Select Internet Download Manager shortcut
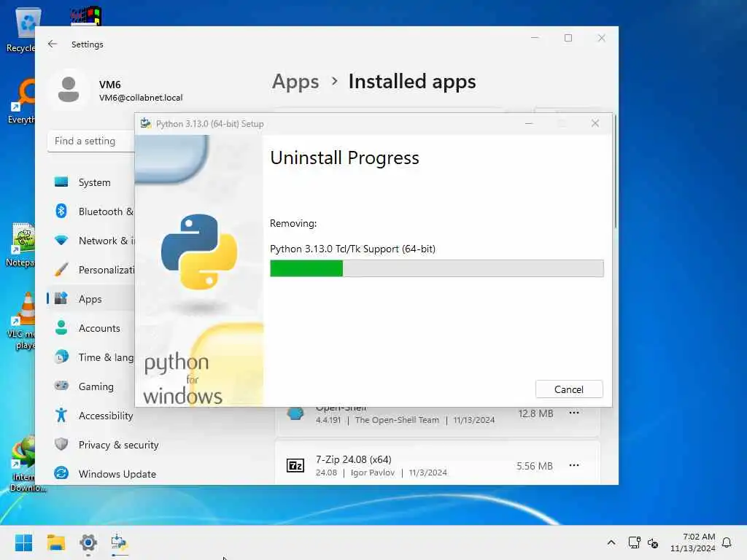The height and width of the screenshot is (560, 747). point(24,464)
